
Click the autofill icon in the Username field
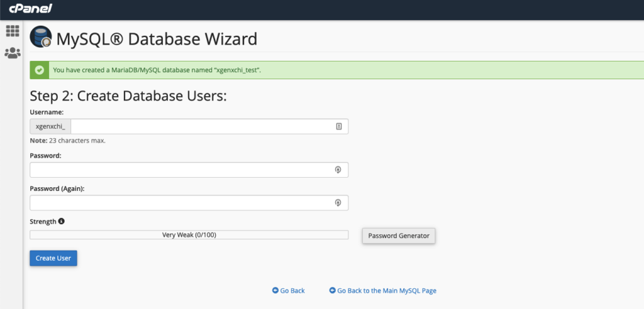point(338,126)
